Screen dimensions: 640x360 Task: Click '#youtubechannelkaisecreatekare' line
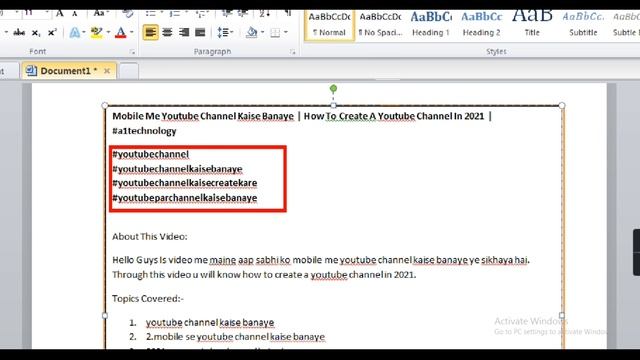tap(184, 183)
